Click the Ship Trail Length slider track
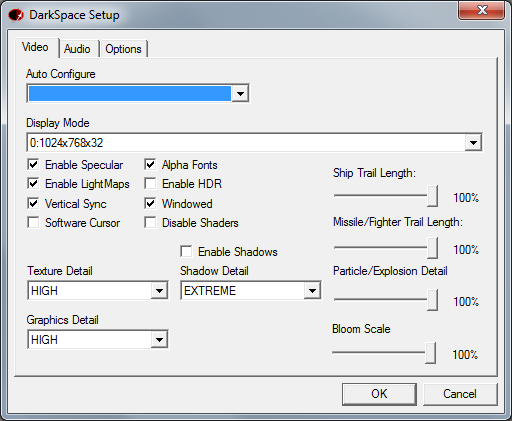 coord(380,196)
